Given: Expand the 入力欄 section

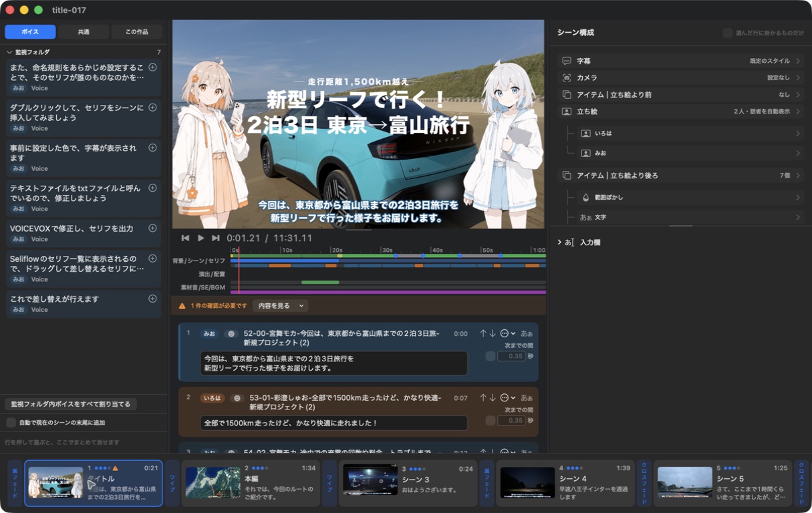Looking at the screenshot, I should pos(559,242).
